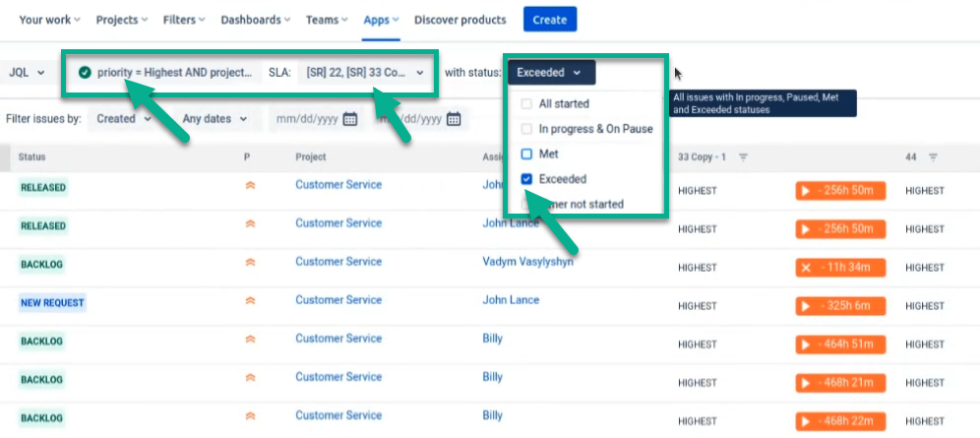Click the NEW REQUEST status label
This screenshot has height=438, width=980.
pyautogui.click(x=52, y=303)
